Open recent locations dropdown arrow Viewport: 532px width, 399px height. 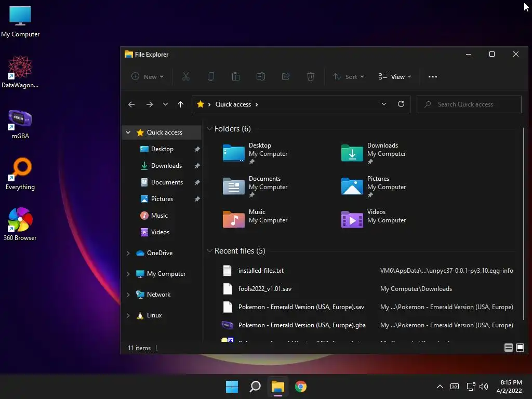click(x=165, y=104)
